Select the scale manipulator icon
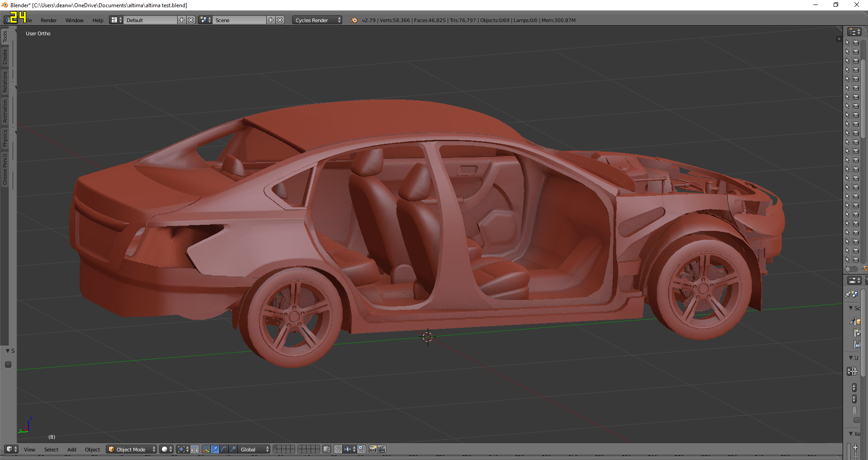 coord(233,450)
